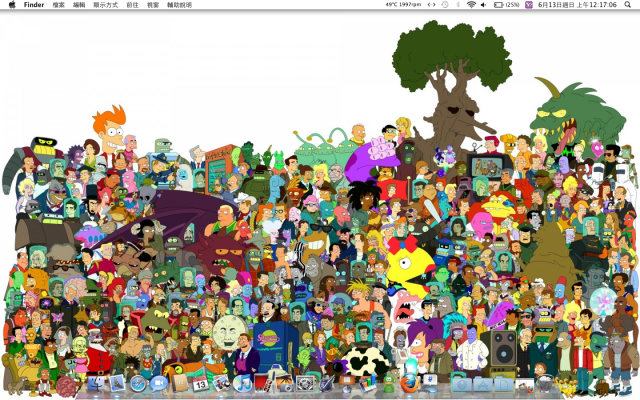
Task: Open the 編輯 menu
Action: pos(79,5)
